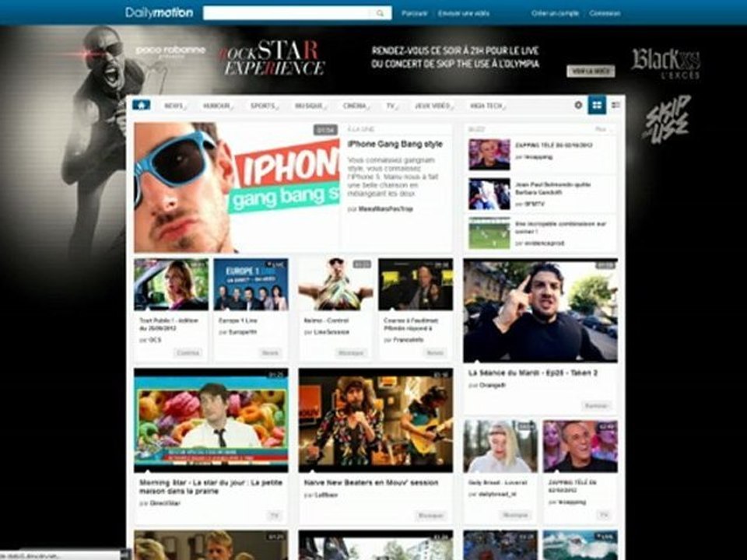Open Zapping Télé thumbnail beside Daily Bread
Screen dimensions: 747x560
click(x=580, y=446)
